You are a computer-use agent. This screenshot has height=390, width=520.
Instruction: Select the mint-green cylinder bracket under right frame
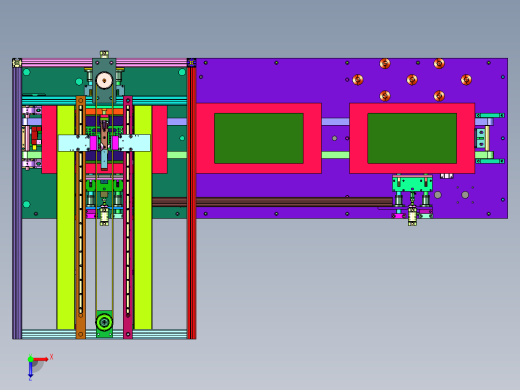(412, 184)
